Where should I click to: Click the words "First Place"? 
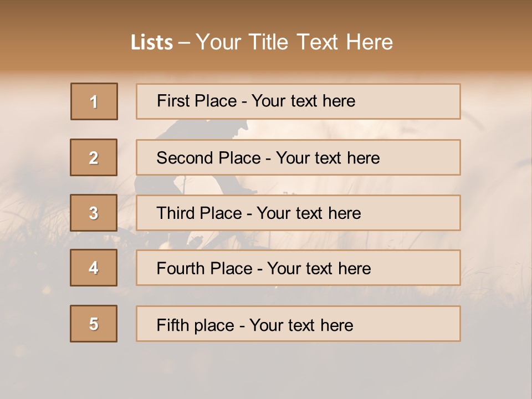pyautogui.click(x=197, y=101)
